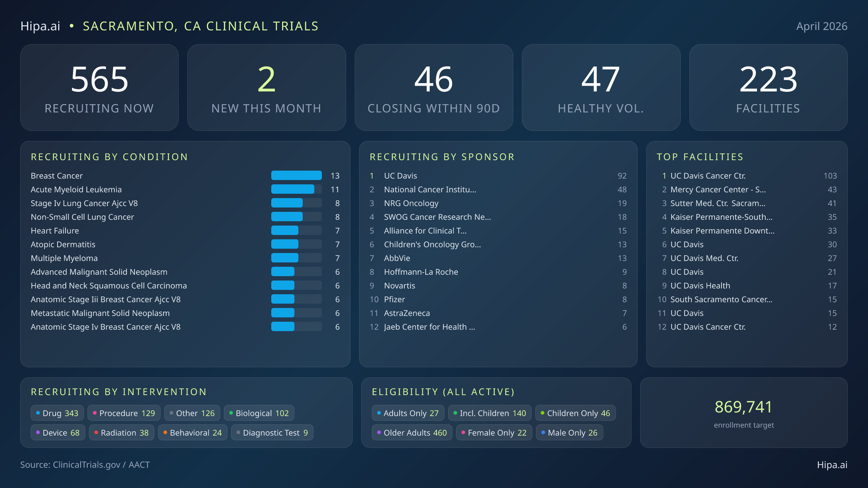Click the Other 126 intervention chip

click(192, 413)
